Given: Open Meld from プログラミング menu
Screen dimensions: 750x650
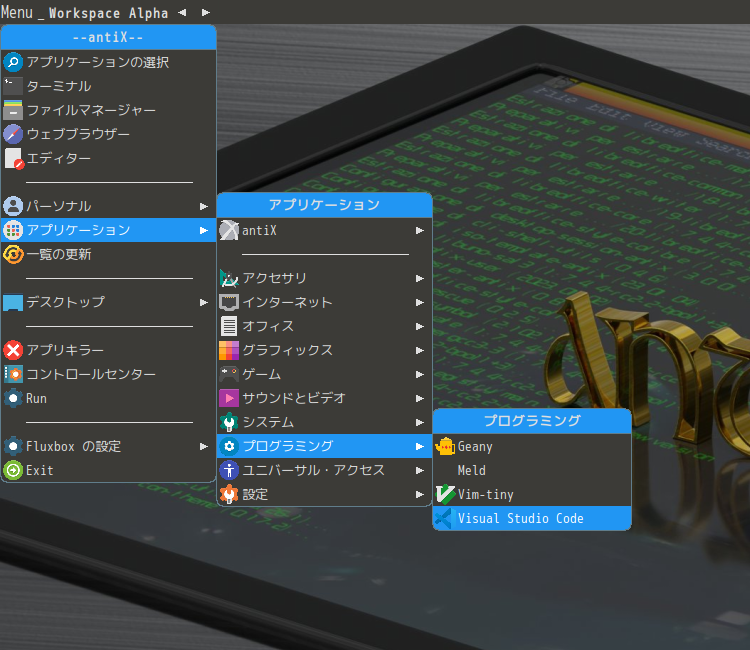Looking at the screenshot, I should tap(532, 471).
